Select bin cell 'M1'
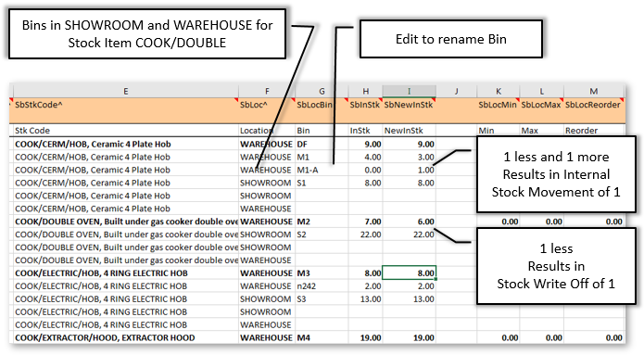Viewport: 644px width, 355px height. tap(322, 157)
